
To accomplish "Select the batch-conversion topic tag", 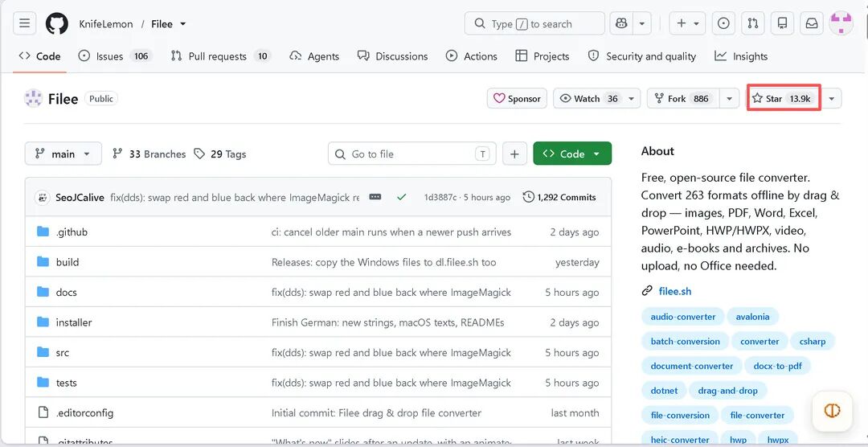I will pyautogui.click(x=686, y=341).
